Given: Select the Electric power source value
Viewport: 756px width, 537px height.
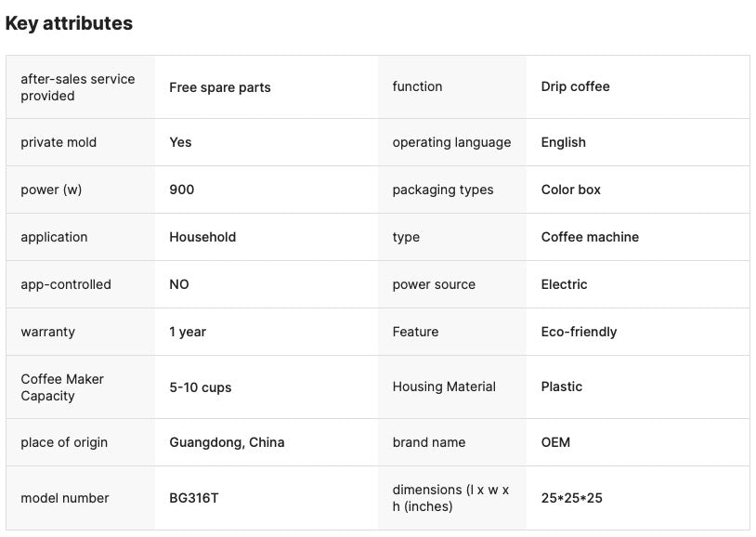Looking at the screenshot, I should (x=565, y=284).
